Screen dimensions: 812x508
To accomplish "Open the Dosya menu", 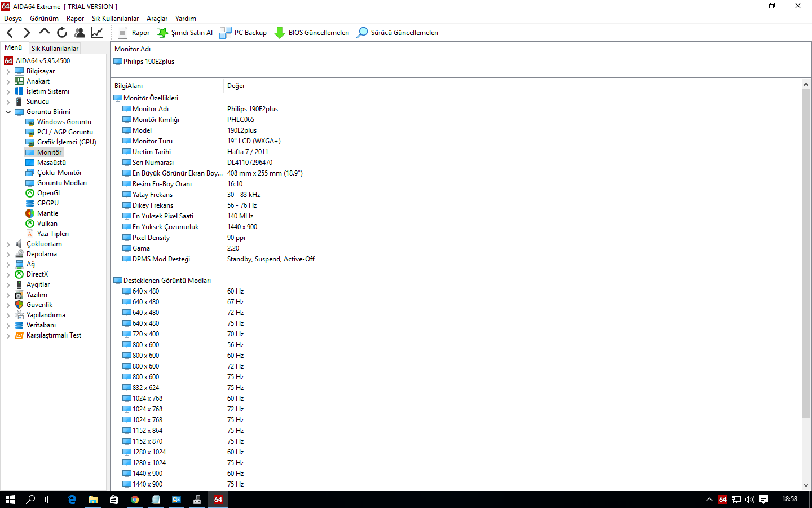I will point(13,19).
